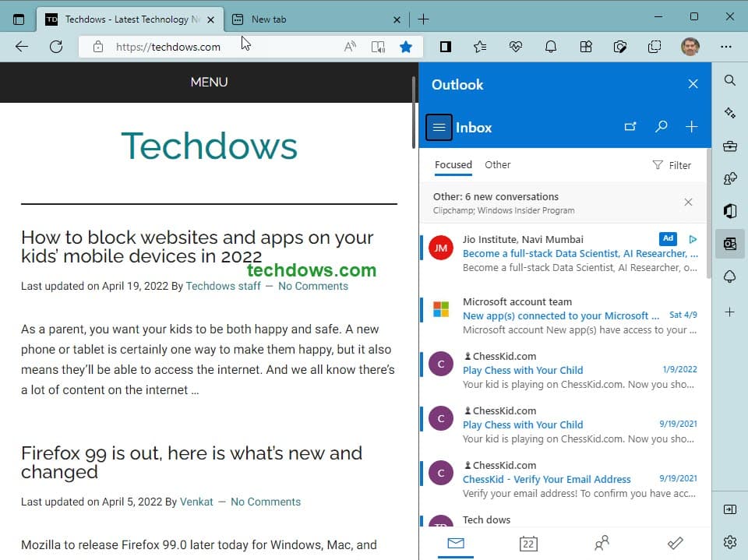Open Calendar view in Outlook bottom bar

pyautogui.click(x=528, y=544)
